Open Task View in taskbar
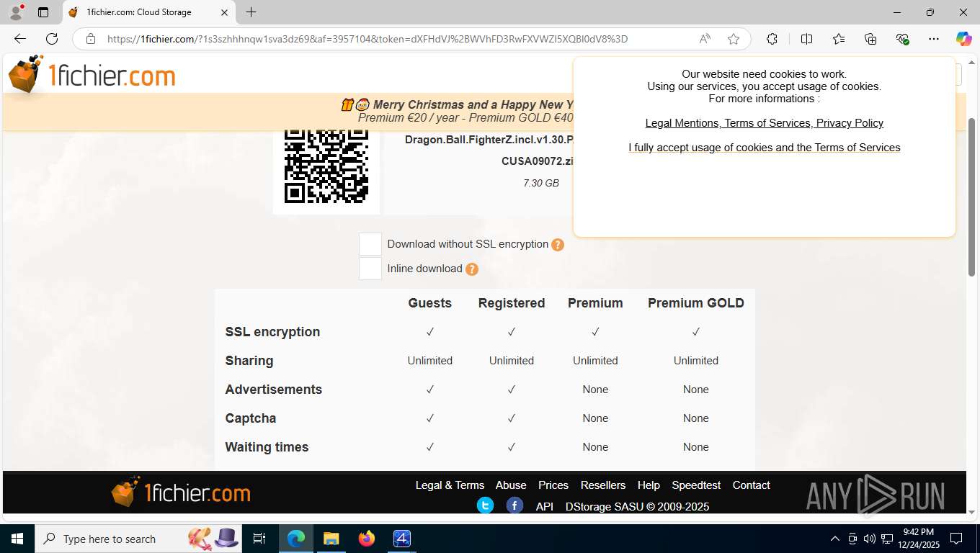Image resolution: width=980 pixels, height=553 pixels. [x=259, y=539]
